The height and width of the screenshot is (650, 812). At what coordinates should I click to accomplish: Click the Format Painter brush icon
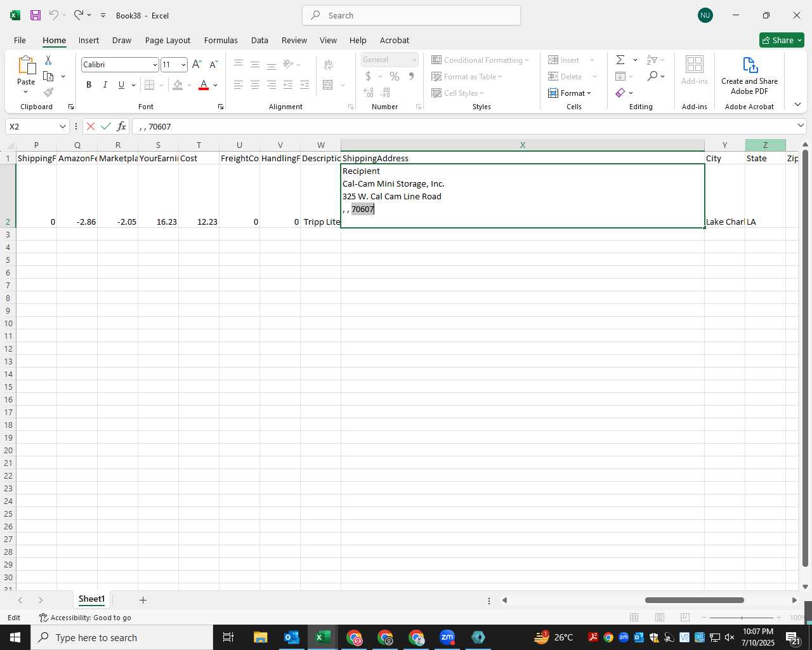click(x=48, y=93)
